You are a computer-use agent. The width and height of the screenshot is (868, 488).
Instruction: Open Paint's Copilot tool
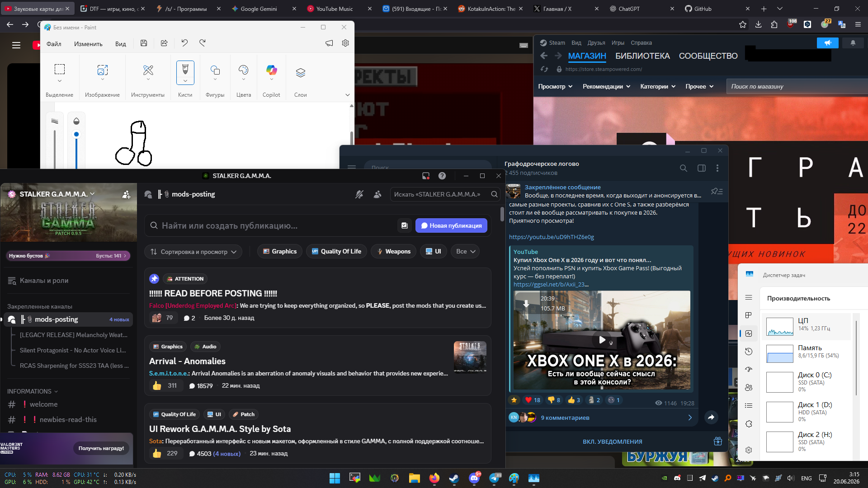[271, 72]
